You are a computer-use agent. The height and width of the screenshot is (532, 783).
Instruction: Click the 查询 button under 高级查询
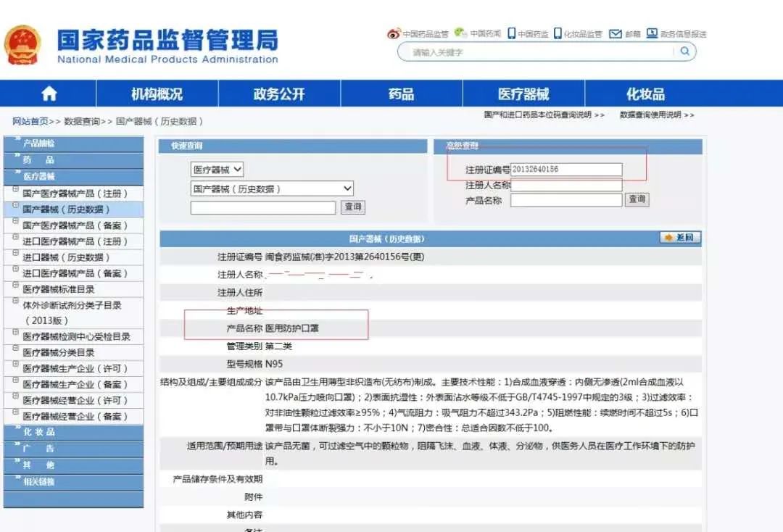[637, 199]
